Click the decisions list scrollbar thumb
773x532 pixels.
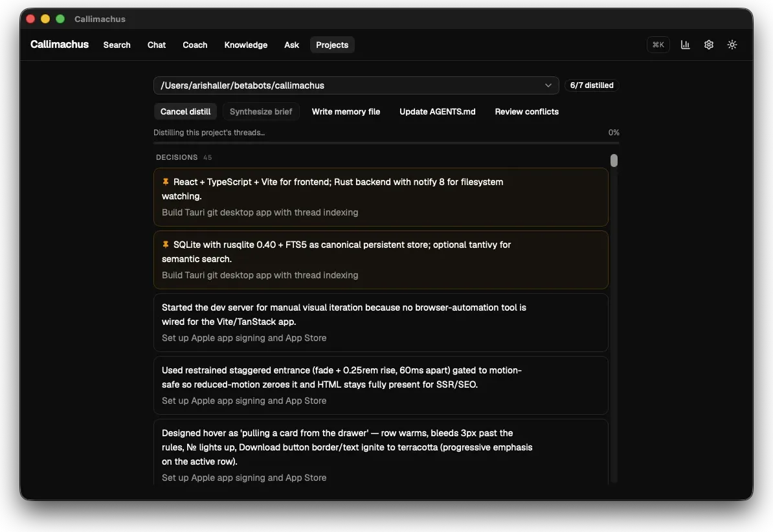[614, 161]
